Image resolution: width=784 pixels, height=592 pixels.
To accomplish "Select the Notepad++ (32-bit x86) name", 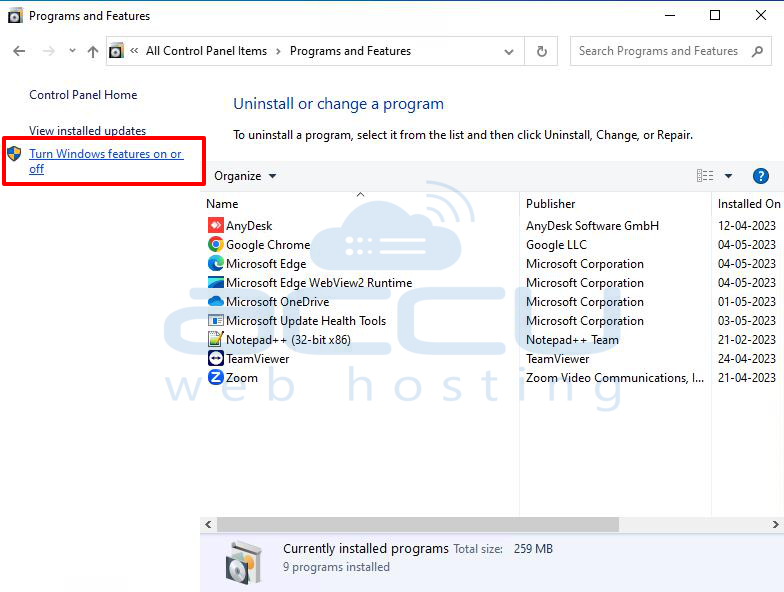I will (288, 340).
